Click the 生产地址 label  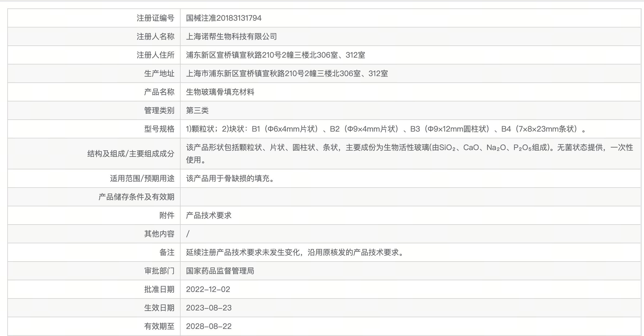click(159, 74)
